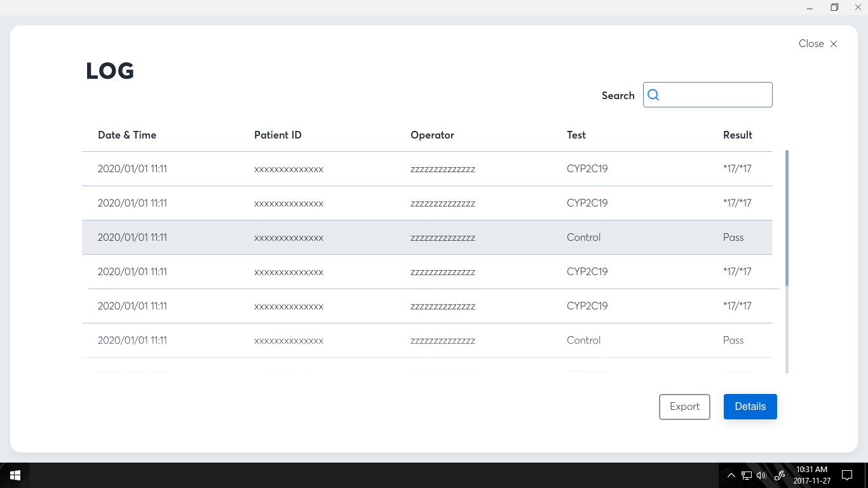Click 'Control' cell in the highlighted row
Image resolution: width=868 pixels, height=488 pixels.
583,237
